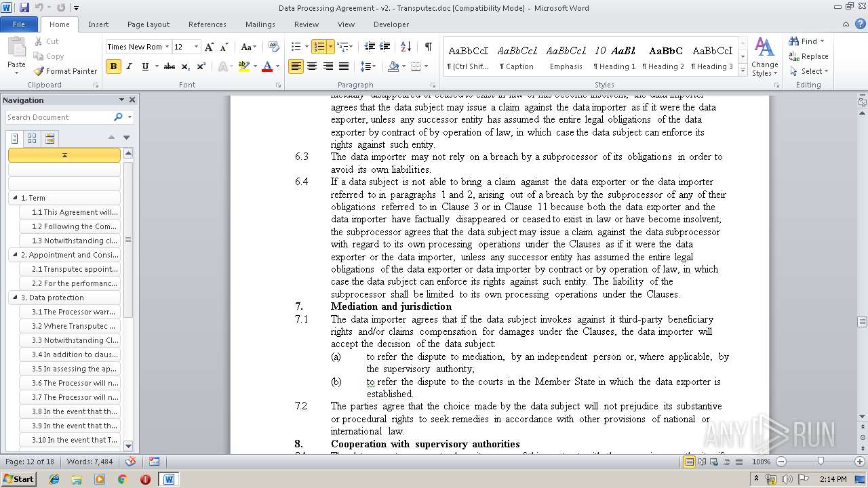Click the Find binoculars icon
The image size is (868, 488).
pyautogui.click(x=794, y=41)
